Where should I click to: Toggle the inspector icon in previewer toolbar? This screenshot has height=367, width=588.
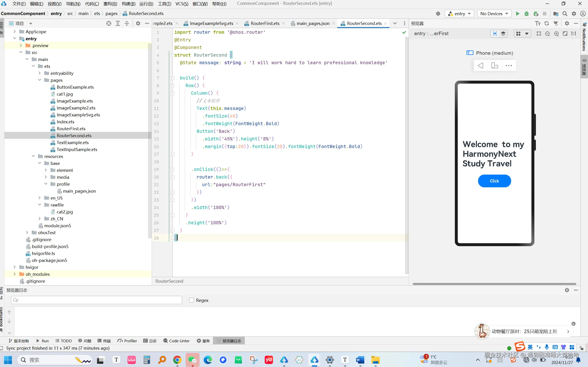click(x=494, y=34)
